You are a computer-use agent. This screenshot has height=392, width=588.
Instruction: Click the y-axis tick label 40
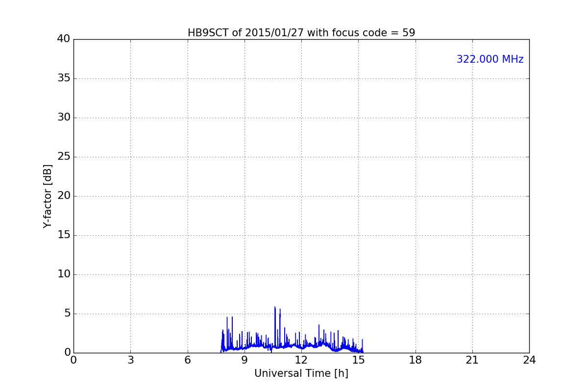coord(64,39)
